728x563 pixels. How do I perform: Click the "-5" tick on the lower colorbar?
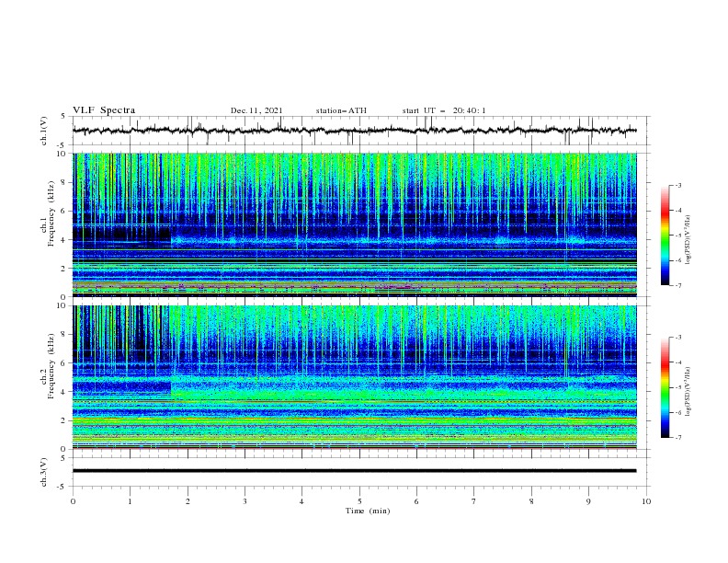(677, 387)
